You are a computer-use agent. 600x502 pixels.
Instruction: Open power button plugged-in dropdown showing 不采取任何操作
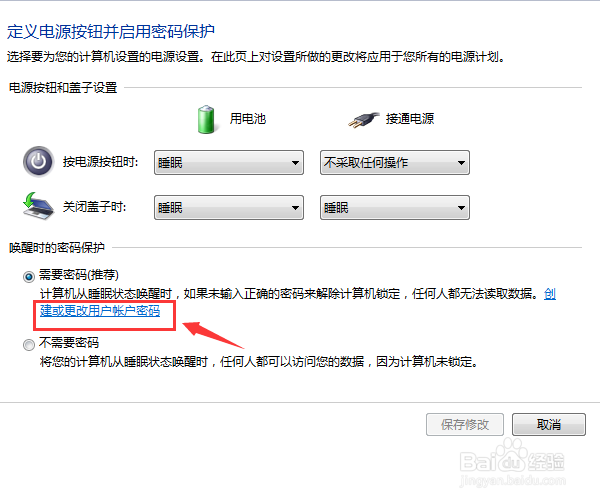tap(395, 163)
